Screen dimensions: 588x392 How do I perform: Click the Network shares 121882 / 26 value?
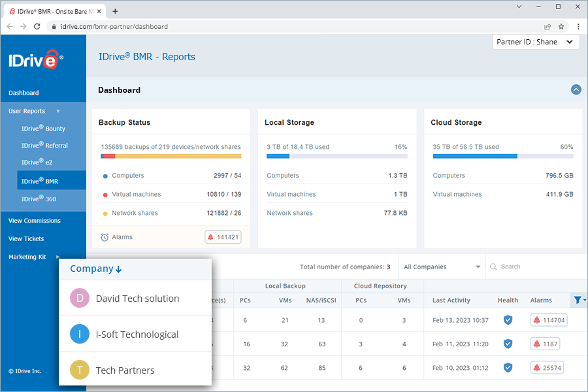pos(224,213)
